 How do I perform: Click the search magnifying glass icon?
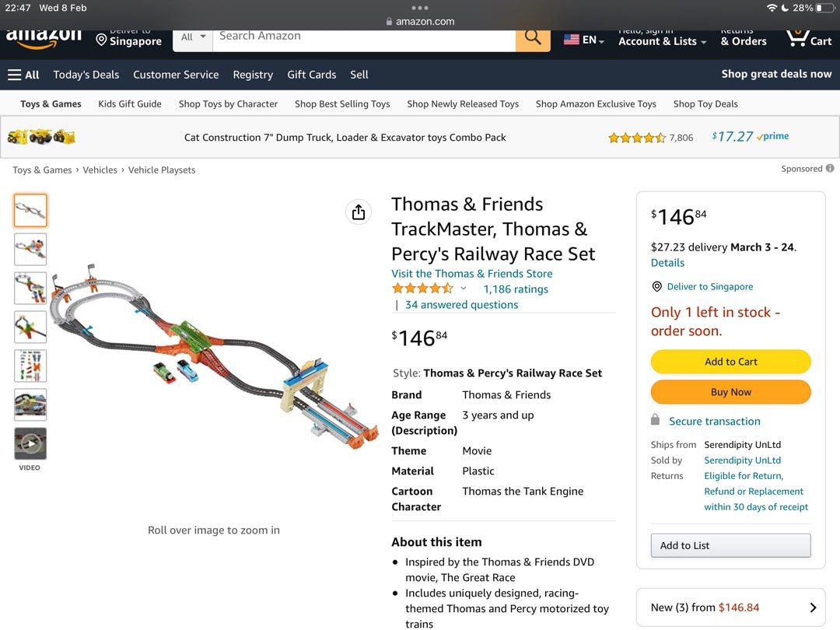533,36
